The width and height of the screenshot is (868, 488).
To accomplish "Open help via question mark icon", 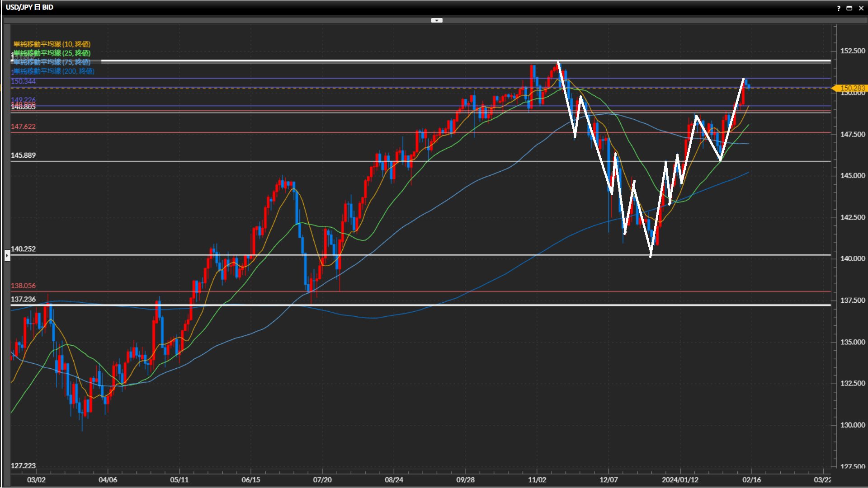I will 839,8.
